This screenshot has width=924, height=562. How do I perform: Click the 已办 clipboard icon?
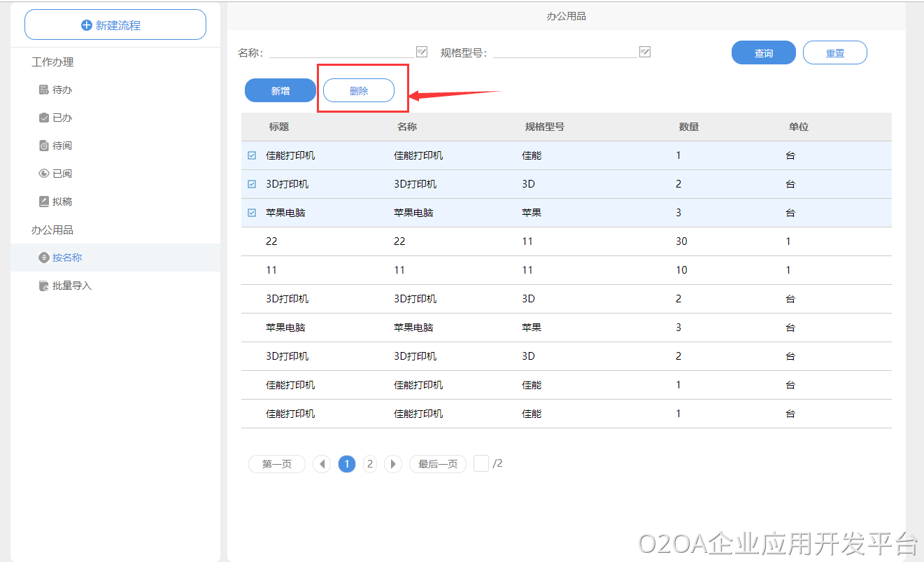pos(44,118)
